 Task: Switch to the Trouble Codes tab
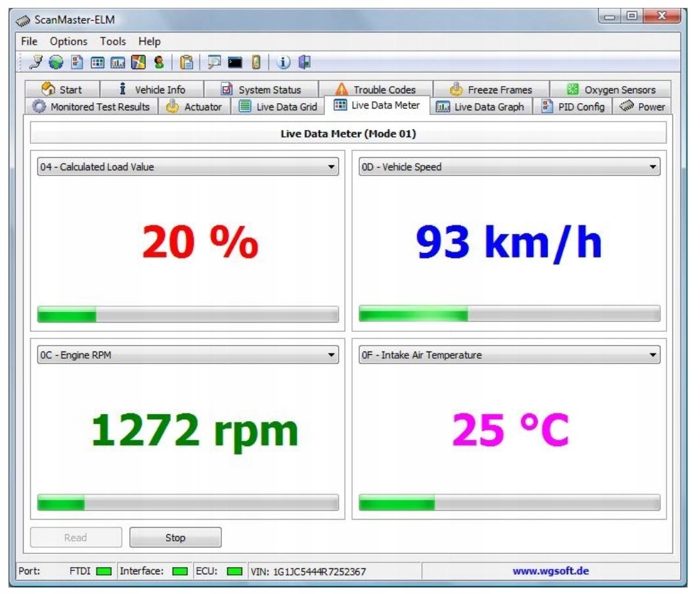click(x=376, y=90)
